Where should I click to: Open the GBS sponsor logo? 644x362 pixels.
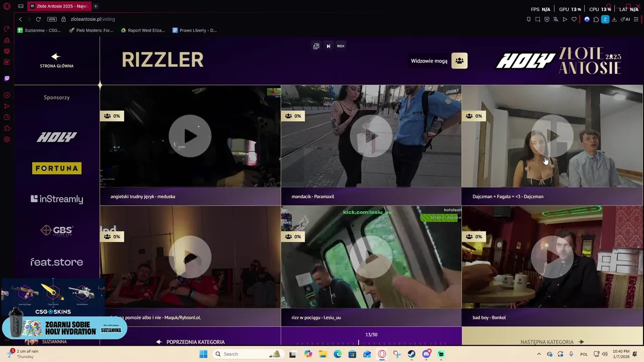[57, 230]
